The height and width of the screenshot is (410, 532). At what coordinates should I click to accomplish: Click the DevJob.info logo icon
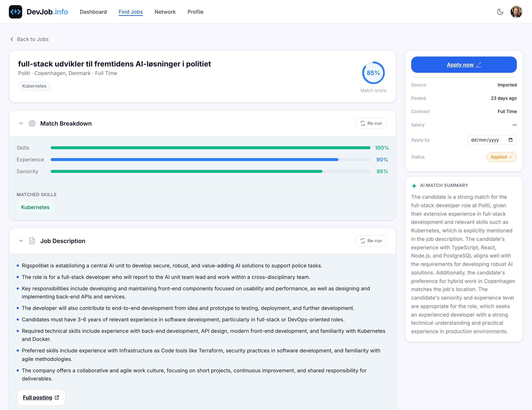15,12
